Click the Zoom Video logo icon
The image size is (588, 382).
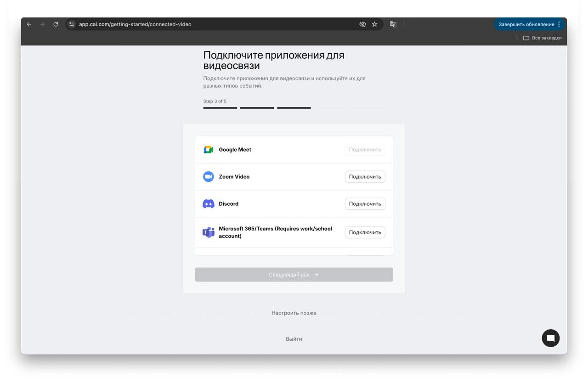tap(209, 177)
